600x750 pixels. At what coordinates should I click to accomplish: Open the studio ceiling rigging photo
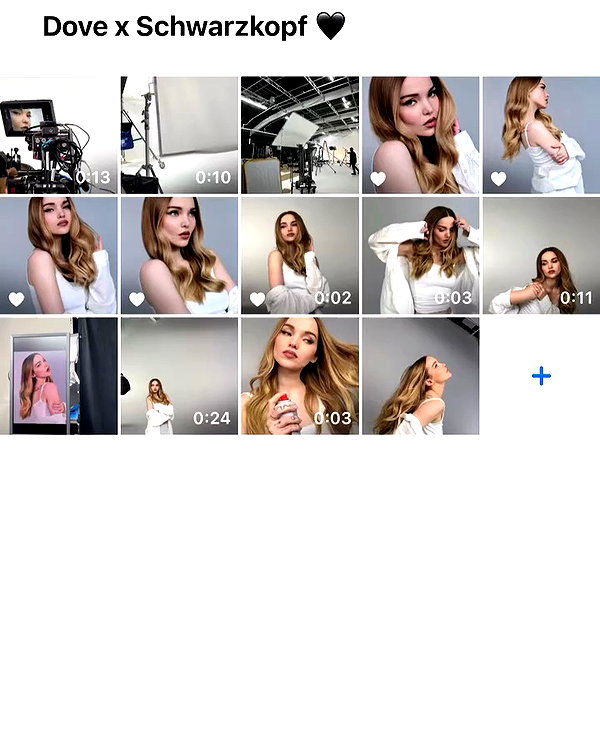(300, 135)
